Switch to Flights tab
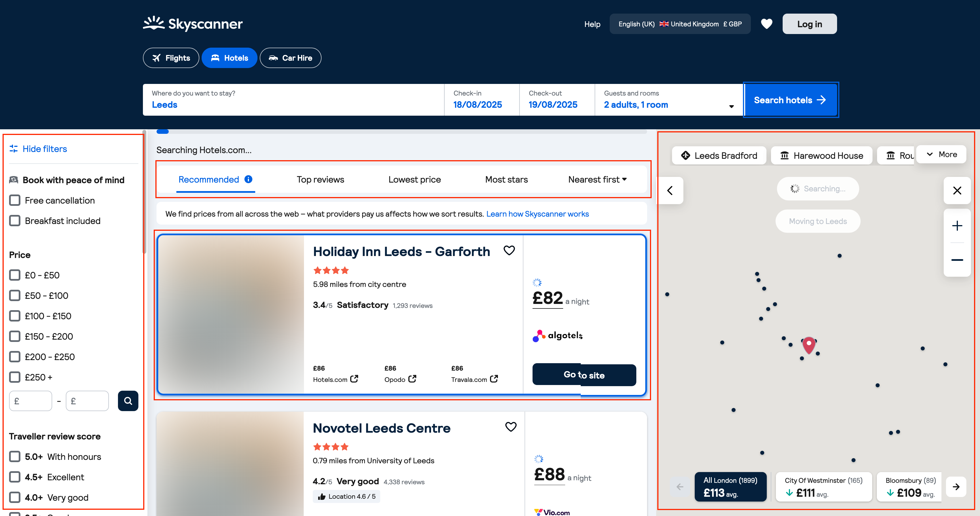Image resolution: width=980 pixels, height=516 pixels. pos(171,58)
